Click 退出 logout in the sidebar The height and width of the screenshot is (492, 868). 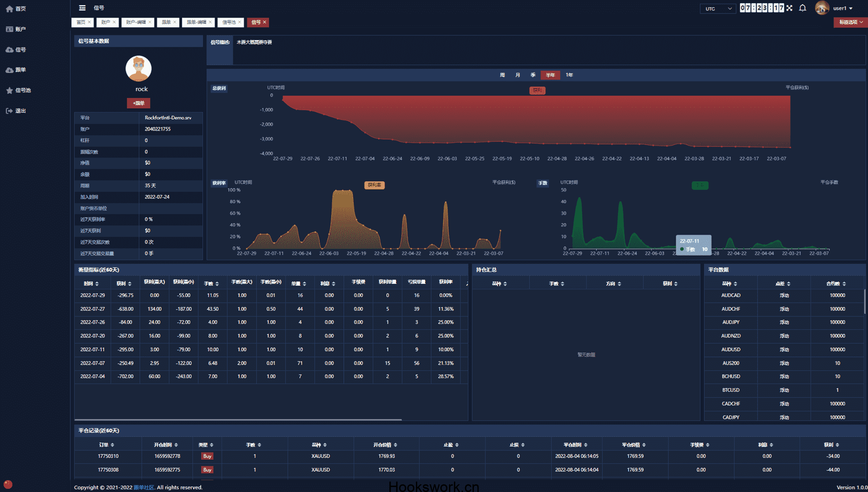pyautogui.click(x=16, y=111)
